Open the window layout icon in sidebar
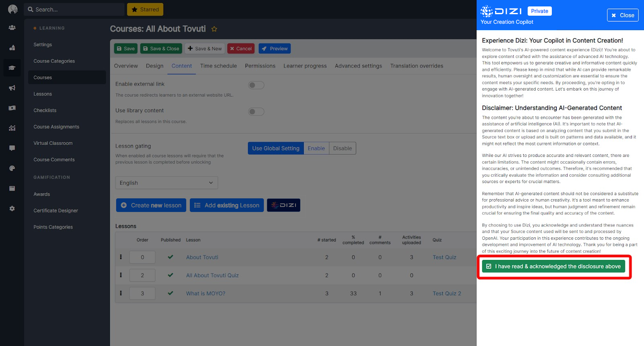This screenshot has width=644, height=346. 12,188
